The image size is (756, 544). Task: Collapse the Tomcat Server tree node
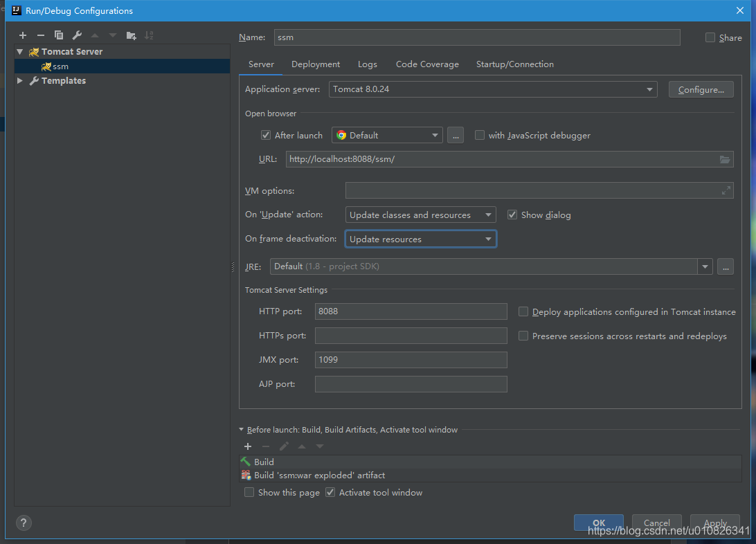coord(20,51)
